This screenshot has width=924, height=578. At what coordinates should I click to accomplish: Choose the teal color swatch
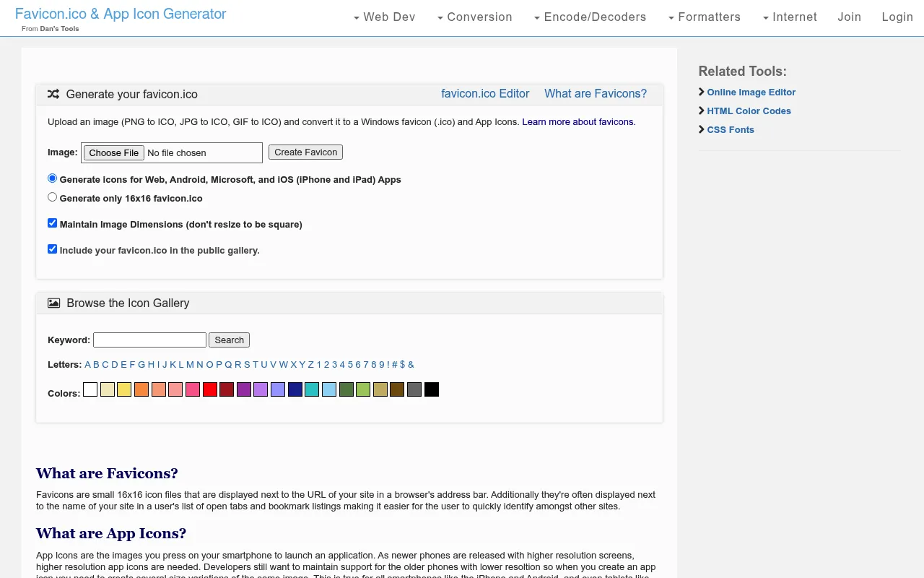coord(312,389)
